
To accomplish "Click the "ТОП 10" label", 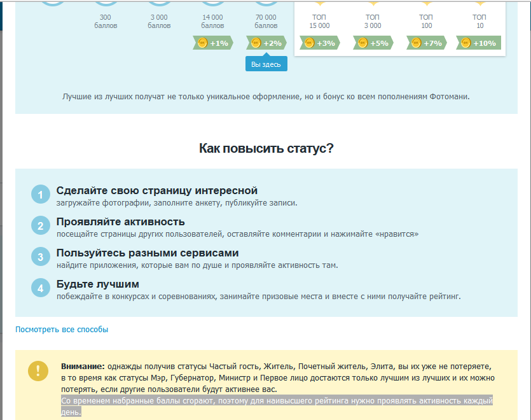I will [479, 22].
